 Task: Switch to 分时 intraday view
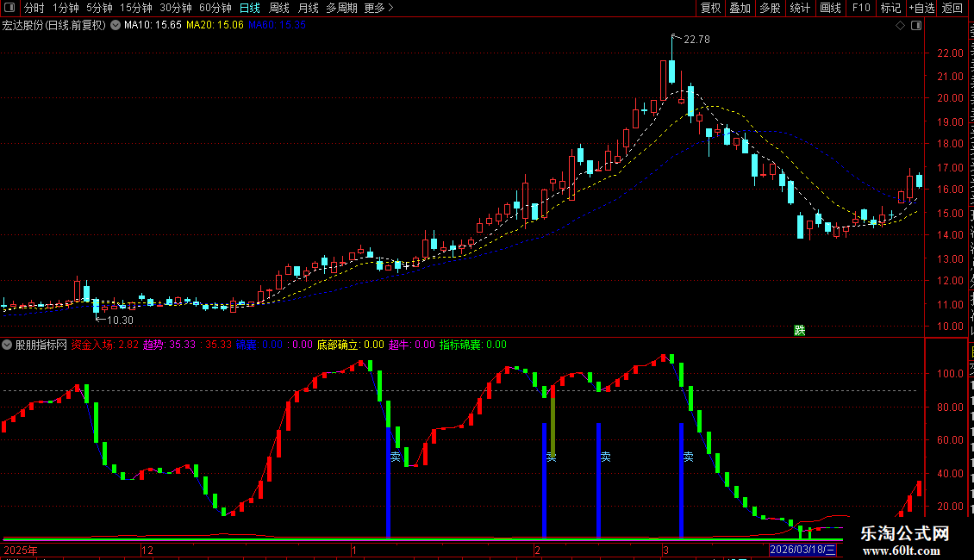tap(34, 8)
